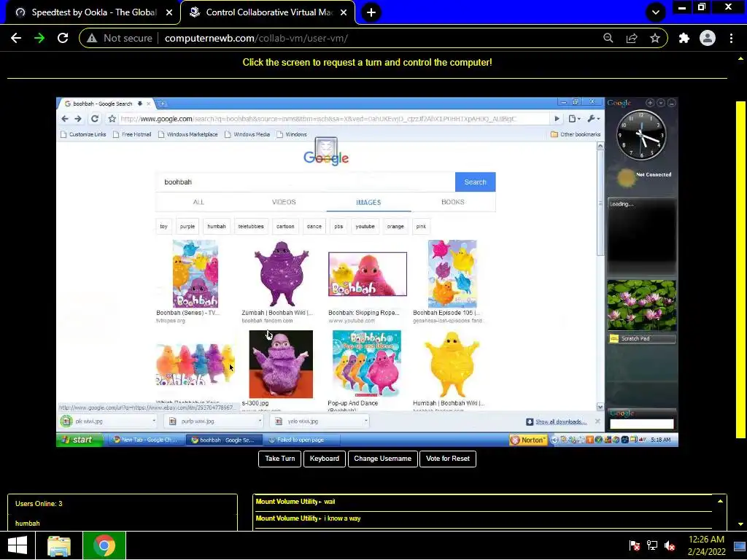Open the Pop-up And Dance image

point(366,365)
